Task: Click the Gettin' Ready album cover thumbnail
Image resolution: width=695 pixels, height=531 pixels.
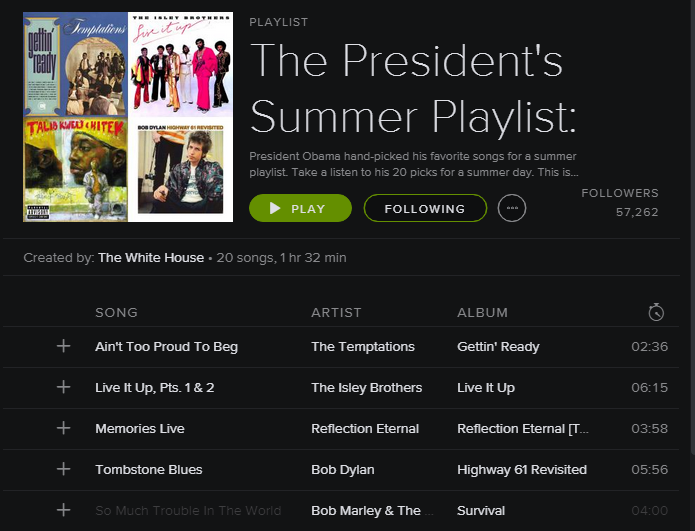Action: pyautogui.click(x=76, y=65)
